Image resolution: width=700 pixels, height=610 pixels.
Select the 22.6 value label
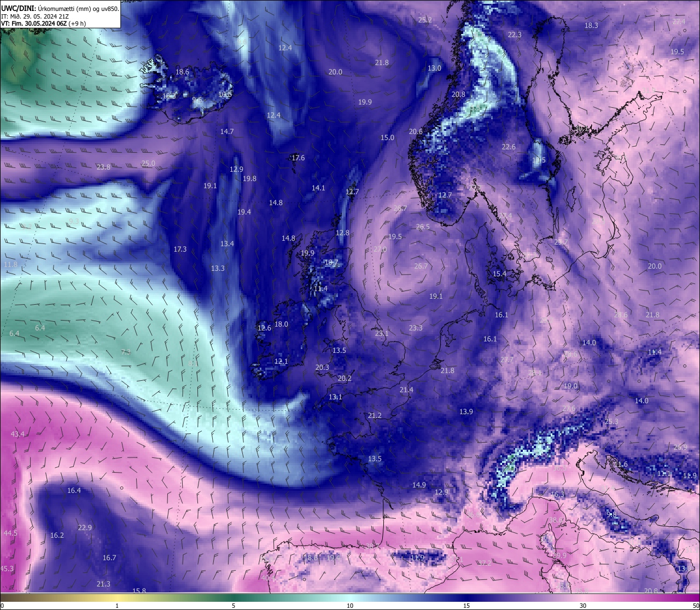pyautogui.click(x=509, y=147)
